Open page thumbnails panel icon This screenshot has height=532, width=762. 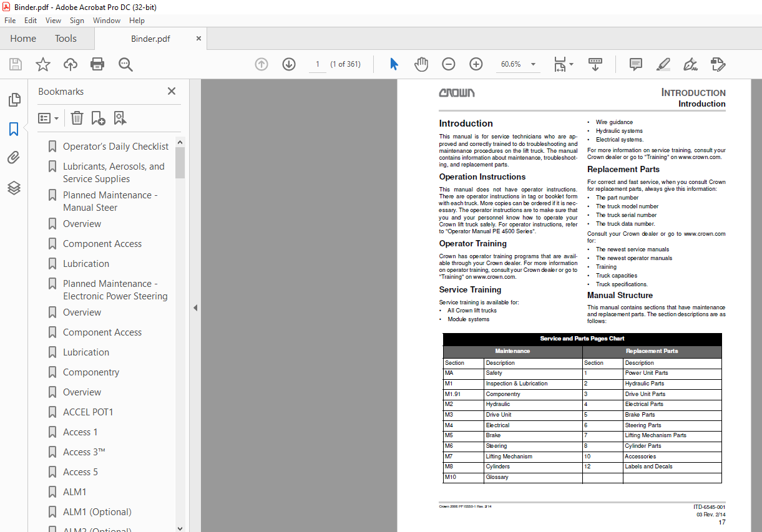point(14,99)
